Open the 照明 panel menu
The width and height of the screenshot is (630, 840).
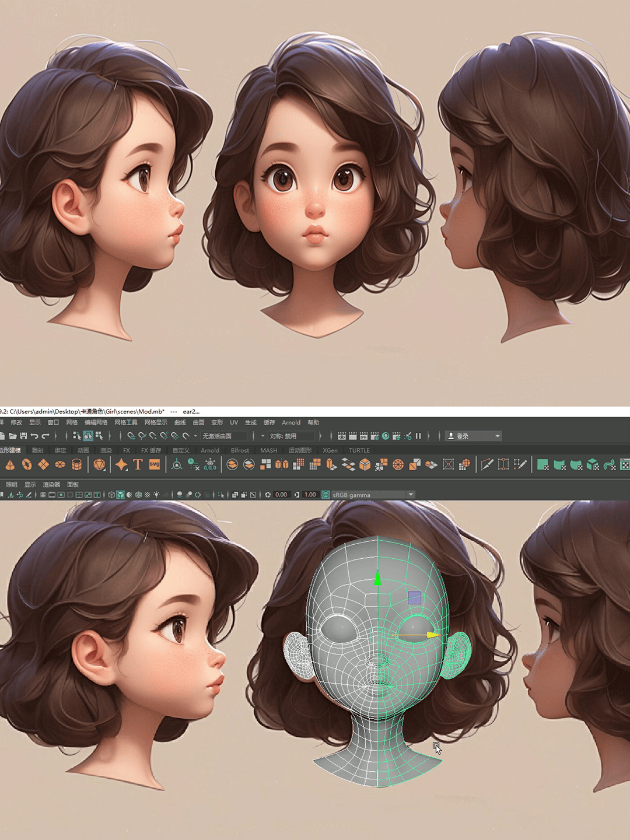[x=12, y=484]
